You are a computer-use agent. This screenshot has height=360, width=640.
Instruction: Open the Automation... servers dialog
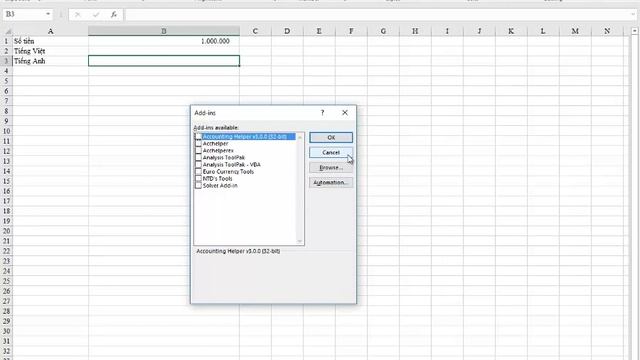[331, 182]
